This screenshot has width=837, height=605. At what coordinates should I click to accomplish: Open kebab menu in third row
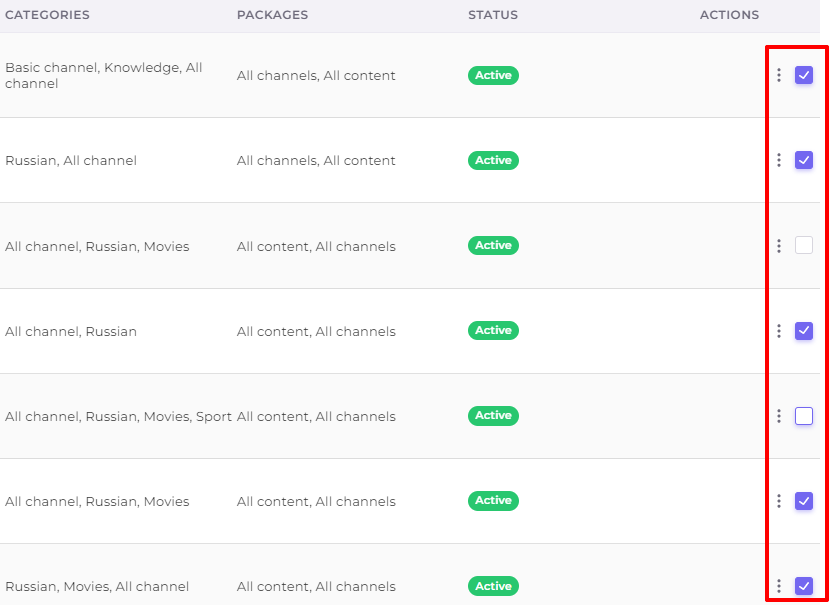click(779, 246)
